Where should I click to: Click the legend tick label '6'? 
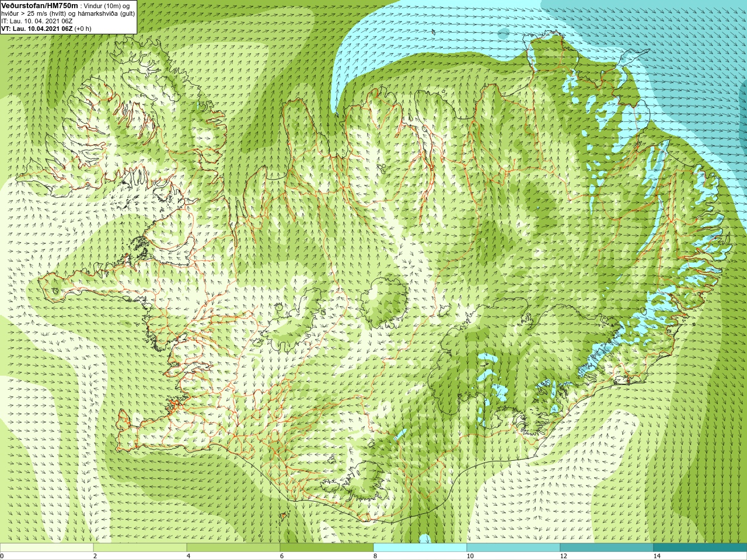coord(282,556)
